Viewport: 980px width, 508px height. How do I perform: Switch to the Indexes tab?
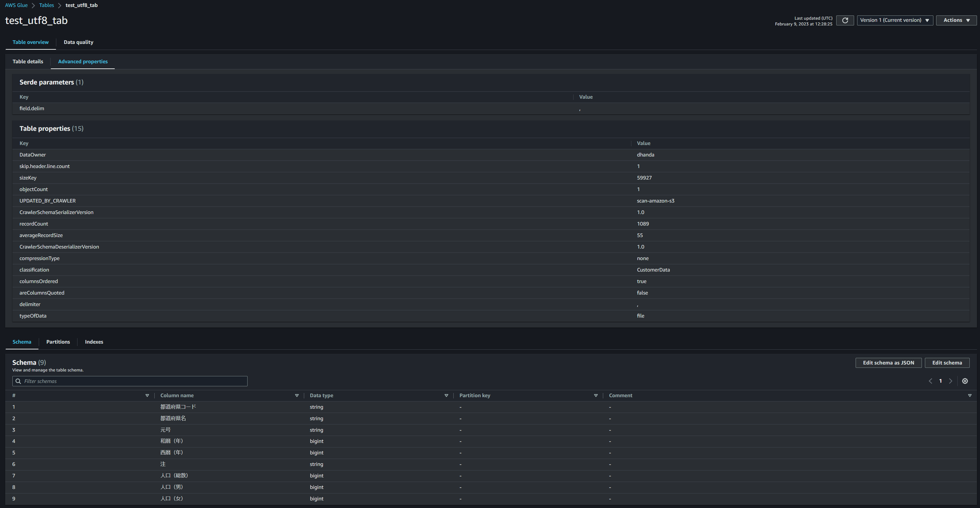point(94,342)
